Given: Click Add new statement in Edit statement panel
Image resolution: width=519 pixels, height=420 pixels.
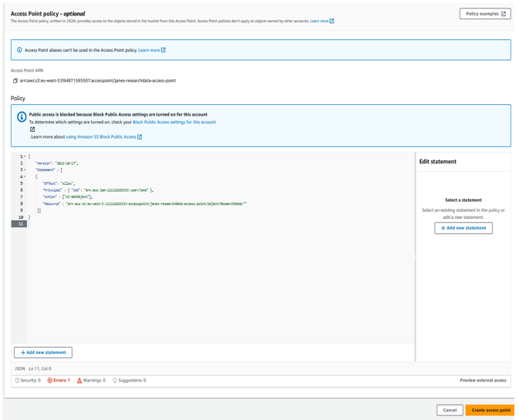Looking at the screenshot, I should click(463, 228).
